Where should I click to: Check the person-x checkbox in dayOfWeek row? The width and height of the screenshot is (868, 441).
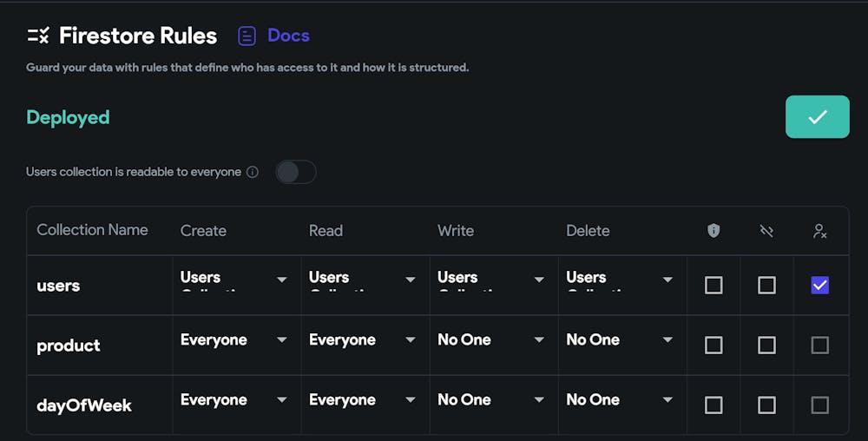coord(820,405)
